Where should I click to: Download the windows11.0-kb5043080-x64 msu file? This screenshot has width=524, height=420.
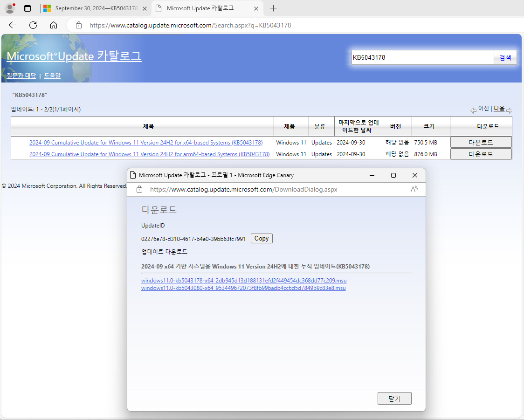[243, 288]
